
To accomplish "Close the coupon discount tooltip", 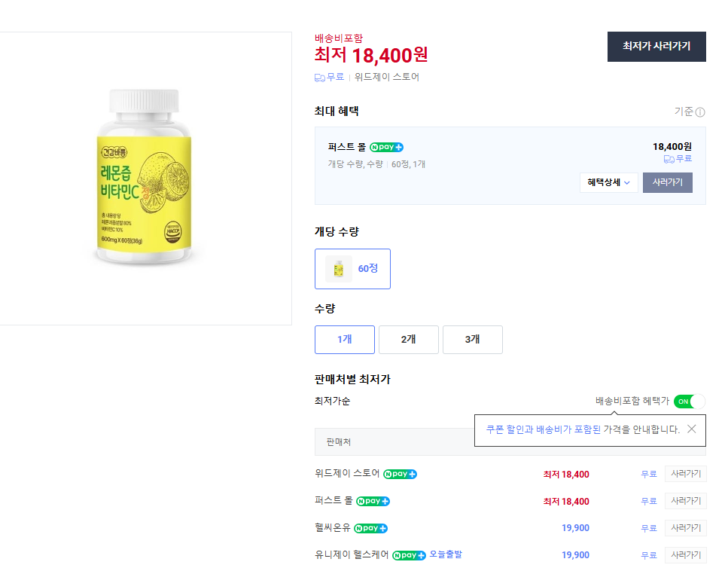I will pos(691,429).
